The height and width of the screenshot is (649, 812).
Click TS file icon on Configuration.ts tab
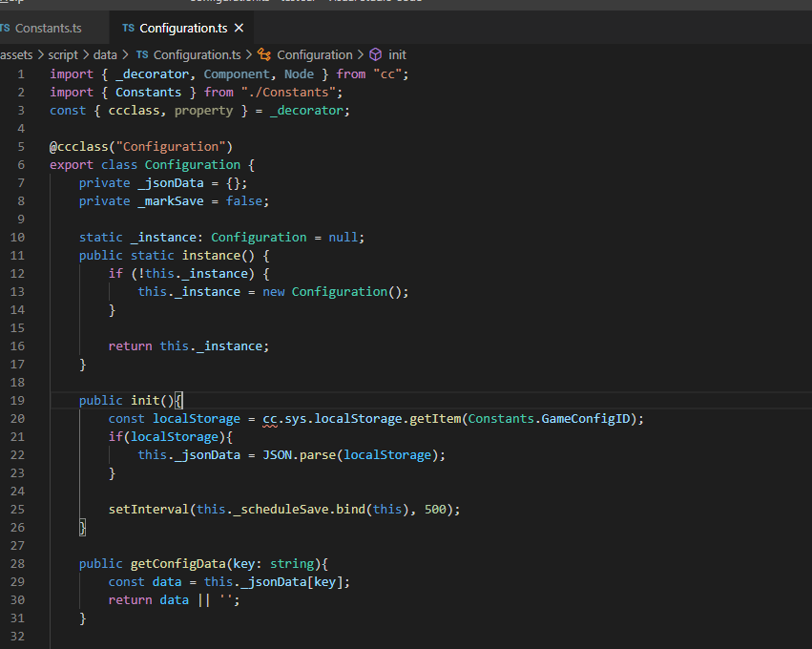[128, 28]
